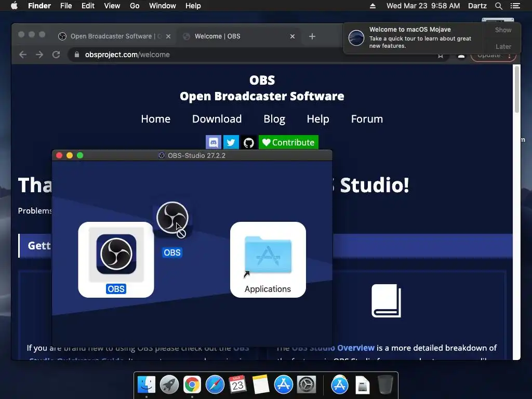This screenshot has width=532, height=399.
Task: Open the Twitter icon link
Action: pos(231,142)
